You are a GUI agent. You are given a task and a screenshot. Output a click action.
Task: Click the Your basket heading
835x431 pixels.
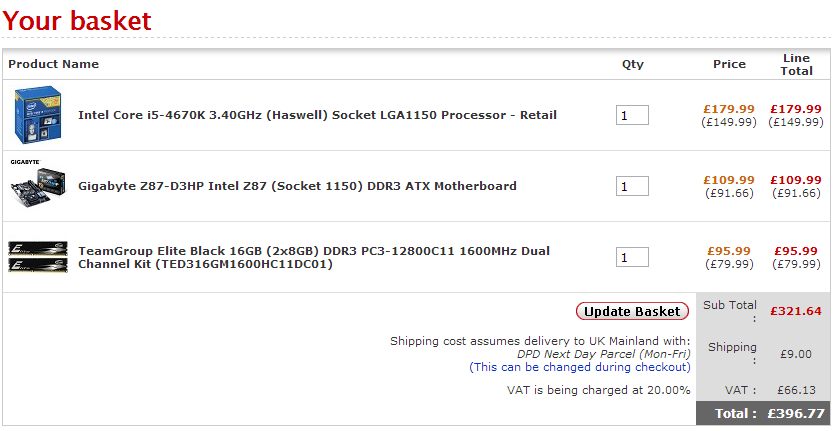(79, 20)
